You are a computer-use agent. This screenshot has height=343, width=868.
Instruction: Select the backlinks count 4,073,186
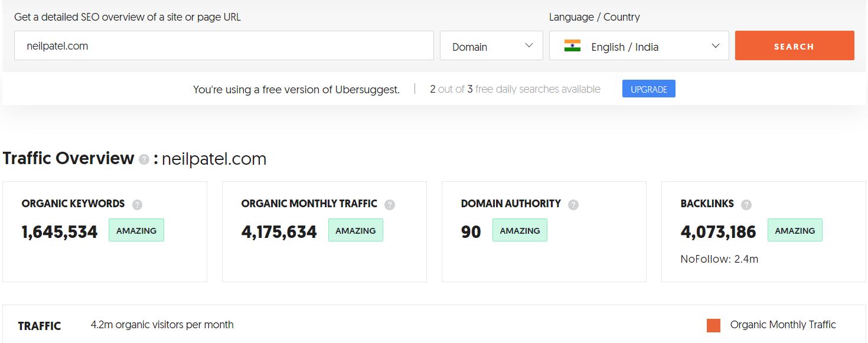click(719, 232)
